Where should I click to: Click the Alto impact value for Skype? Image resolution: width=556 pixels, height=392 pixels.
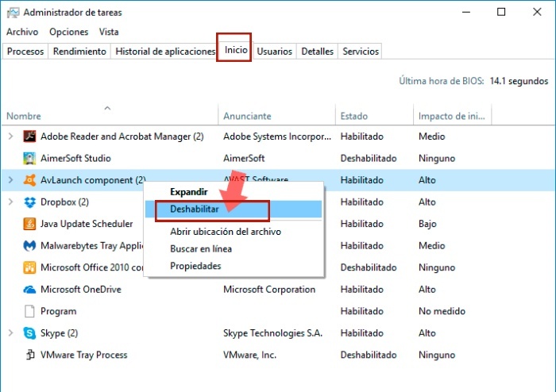tap(427, 333)
